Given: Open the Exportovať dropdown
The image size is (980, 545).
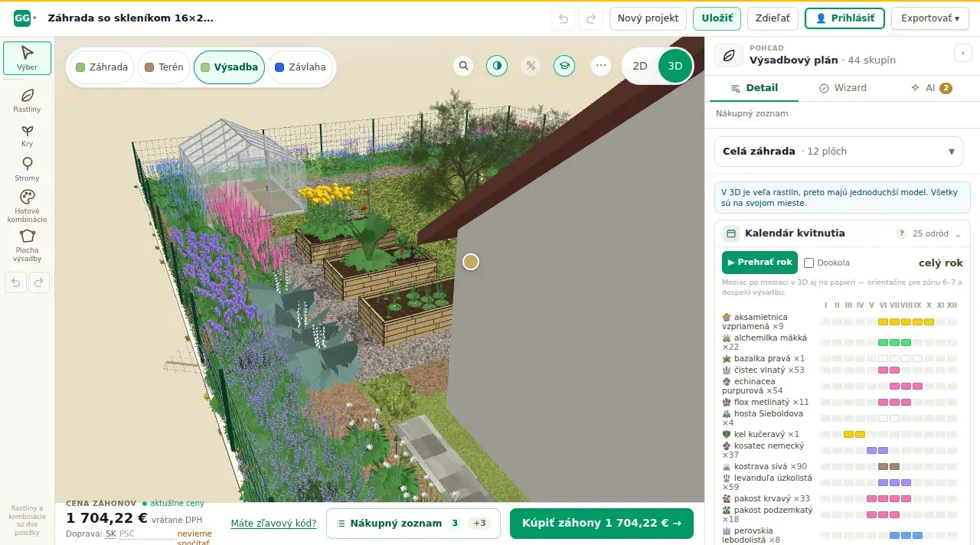Looking at the screenshot, I should (x=930, y=18).
